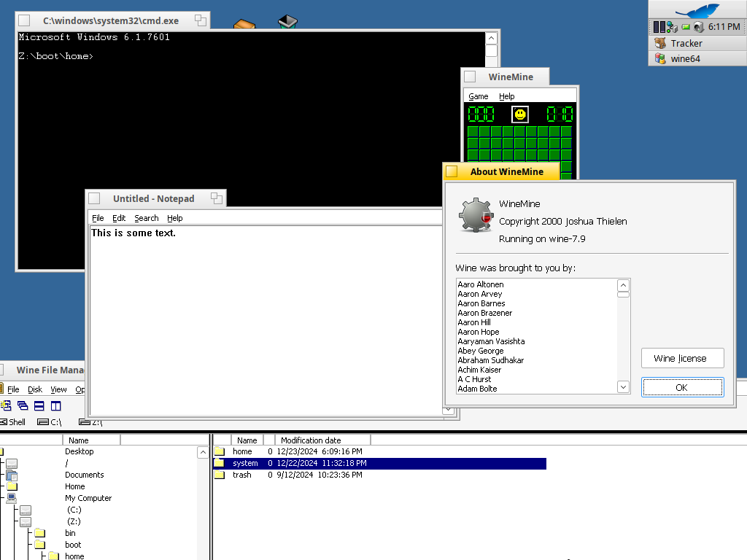The width and height of the screenshot is (747, 560).
Task: Click the cmd.exe scroll up arrow
Action: click(491, 38)
